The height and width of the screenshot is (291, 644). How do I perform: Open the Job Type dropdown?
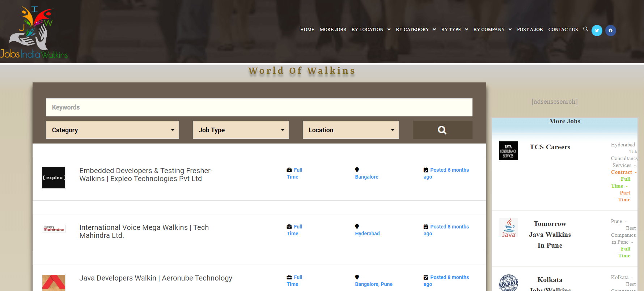click(241, 130)
